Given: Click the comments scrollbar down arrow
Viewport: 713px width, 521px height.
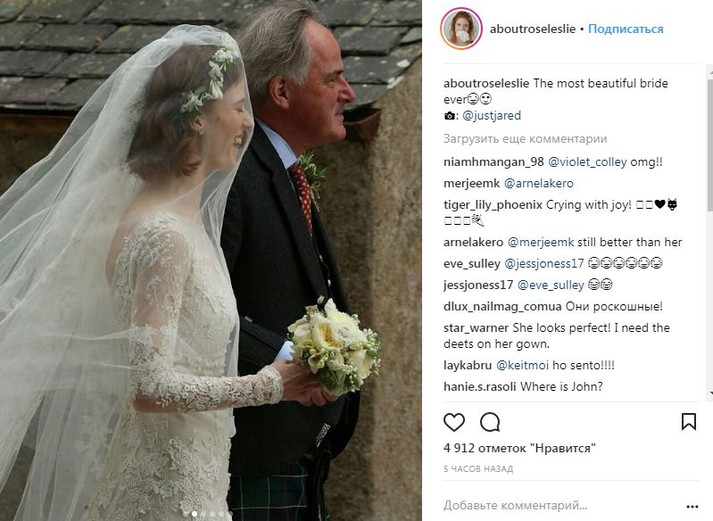Looking at the screenshot, I should tap(710, 393).
